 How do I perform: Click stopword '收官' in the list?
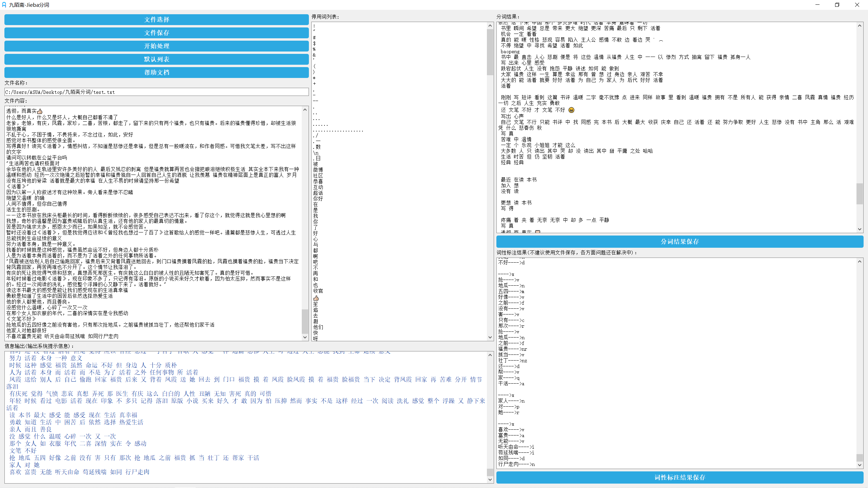pos(318,291)
